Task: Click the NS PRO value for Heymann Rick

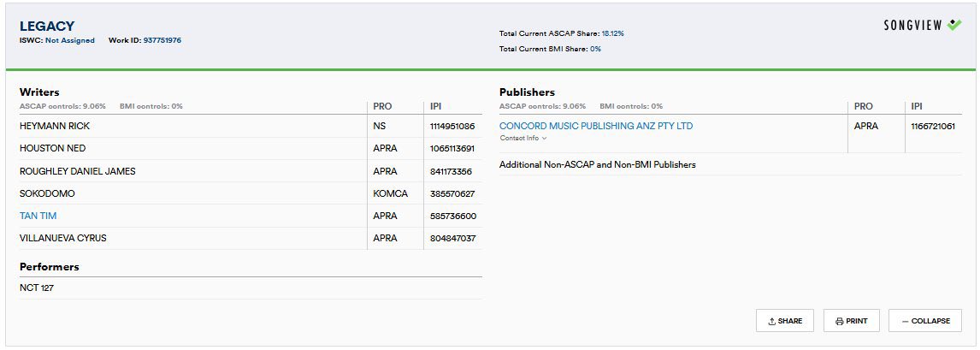Action: coord(380,127)
